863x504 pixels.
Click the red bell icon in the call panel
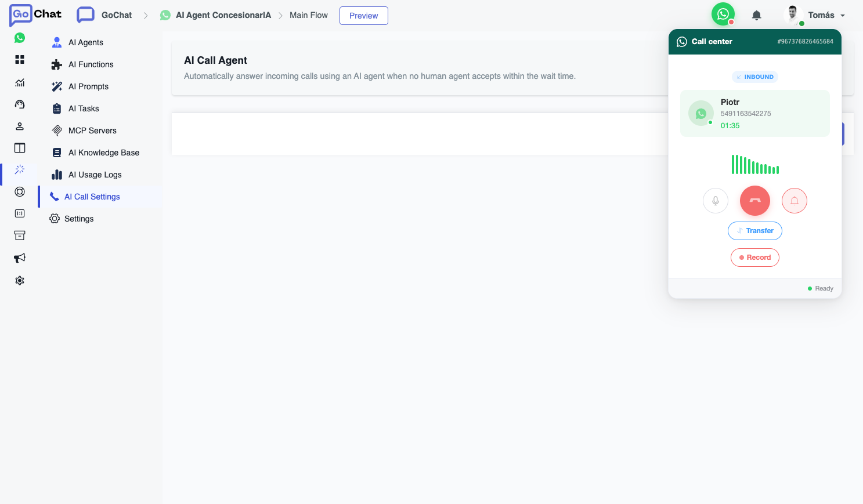pyautogui.click(x=795, y=201)
